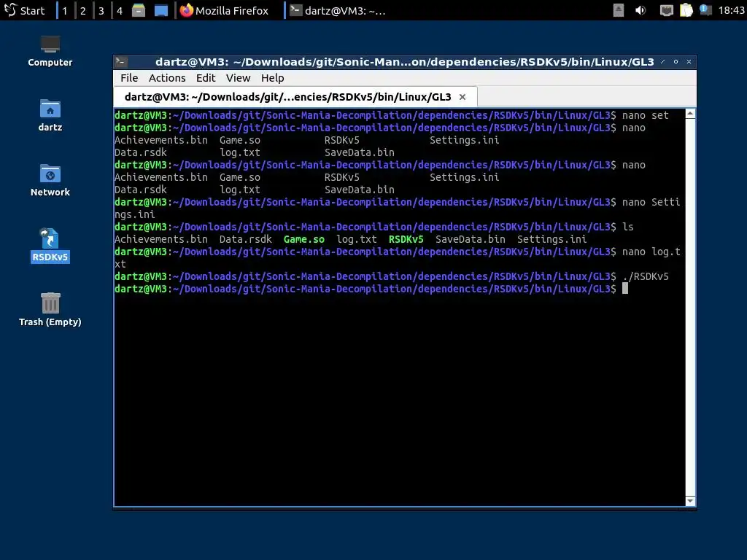
Task: Click the terminal vertical scrollbar track
Action: click(x=690, y=307)
